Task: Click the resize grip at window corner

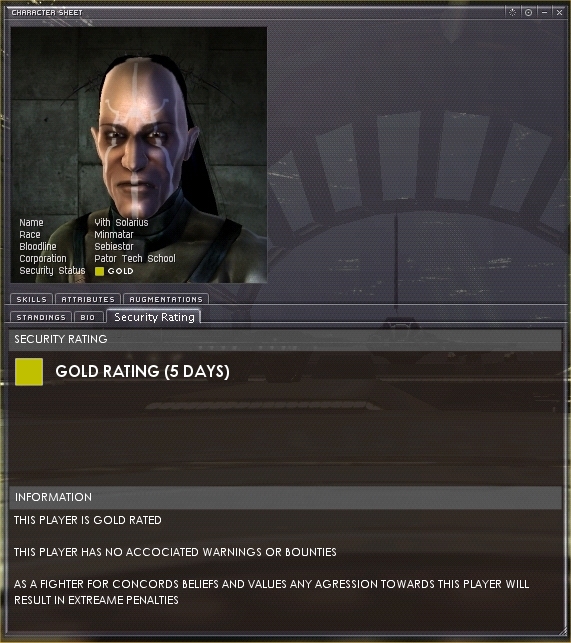Action: pos(562,634)
